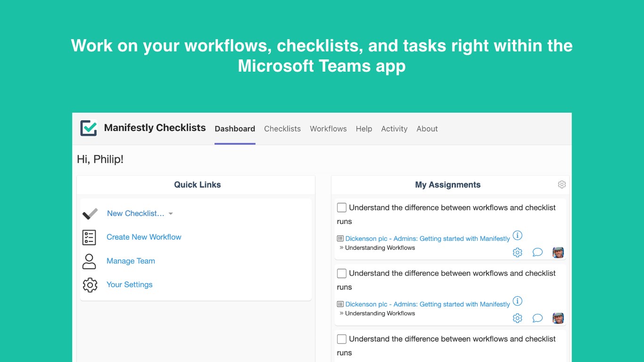Open gear settings on first assignment
This screenshot has height=362, width=644.
coord(517,253)
